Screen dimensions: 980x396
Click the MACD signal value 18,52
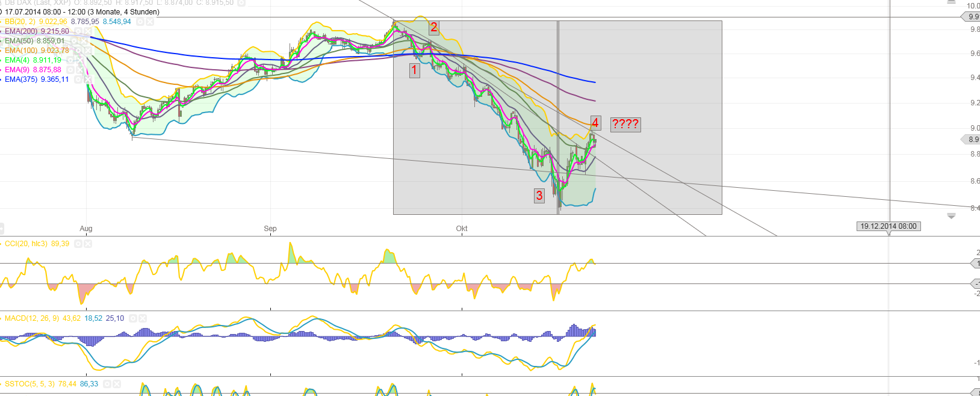coord(93,318)
